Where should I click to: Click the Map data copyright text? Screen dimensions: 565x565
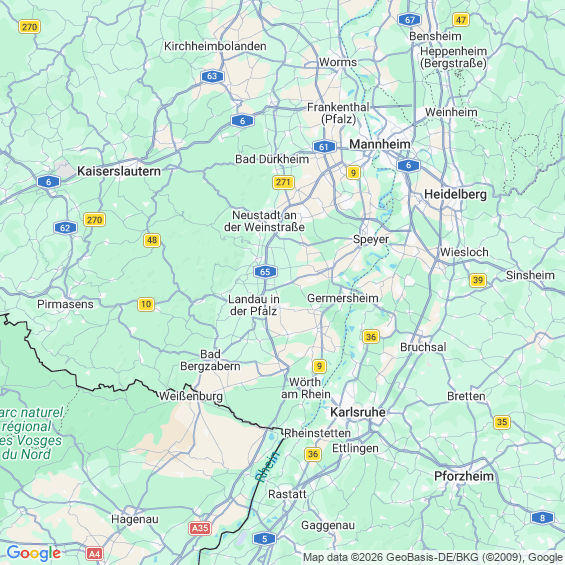click(x=433, y=557)
